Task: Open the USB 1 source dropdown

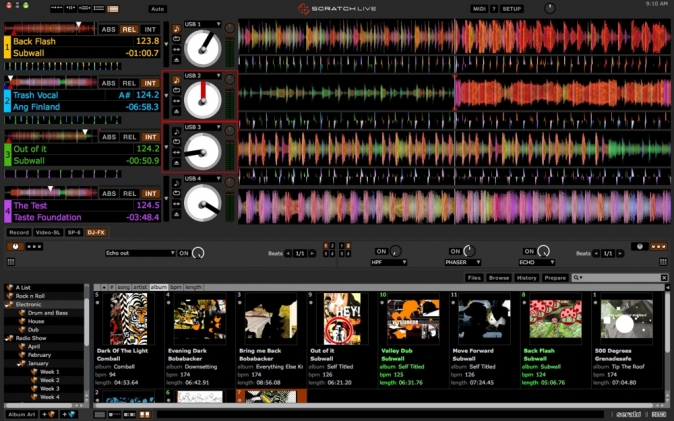Action: pos(202,24)
